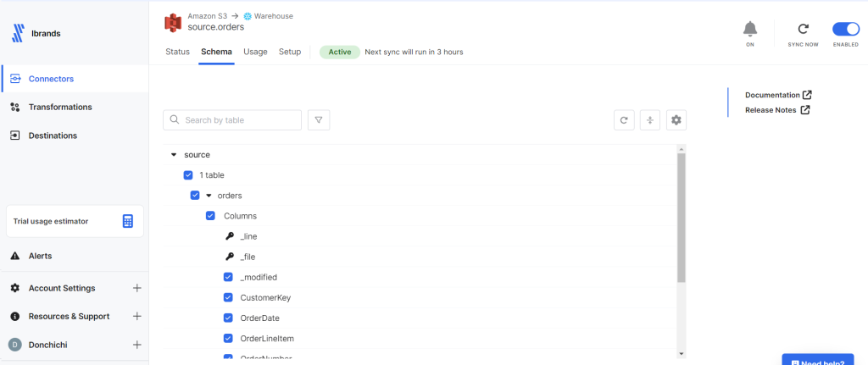
Task: Switch to the Usage tab
Action: [x=255, y=52]
